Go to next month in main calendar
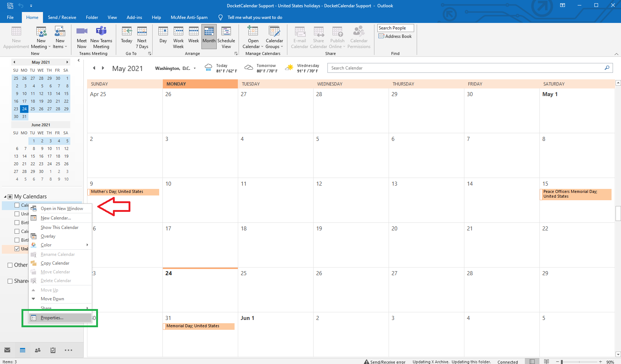 pyautogui.click(x=103, y=68)
